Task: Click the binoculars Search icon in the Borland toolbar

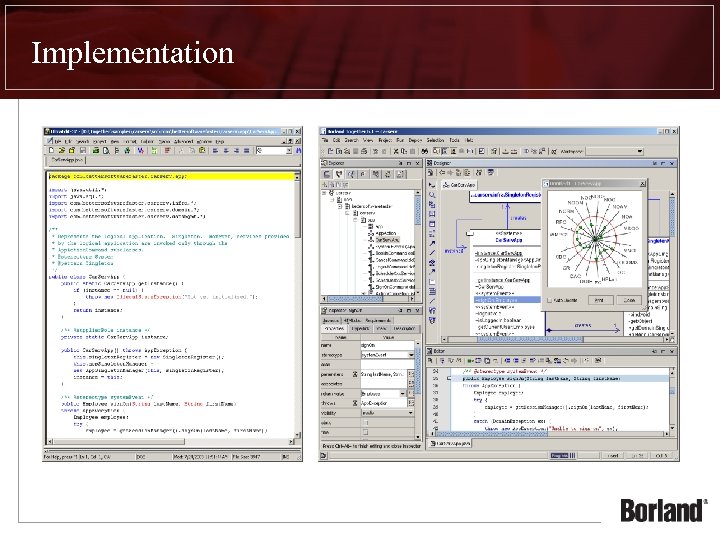Action: 425,151
